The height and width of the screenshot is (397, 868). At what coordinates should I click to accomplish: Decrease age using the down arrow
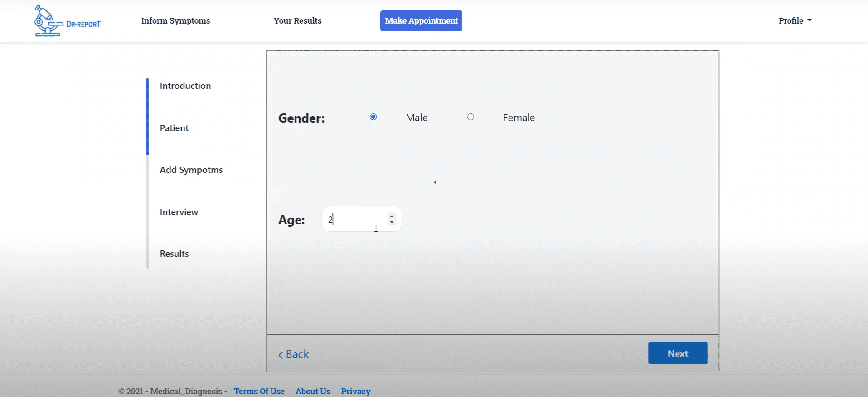[392, 222]
